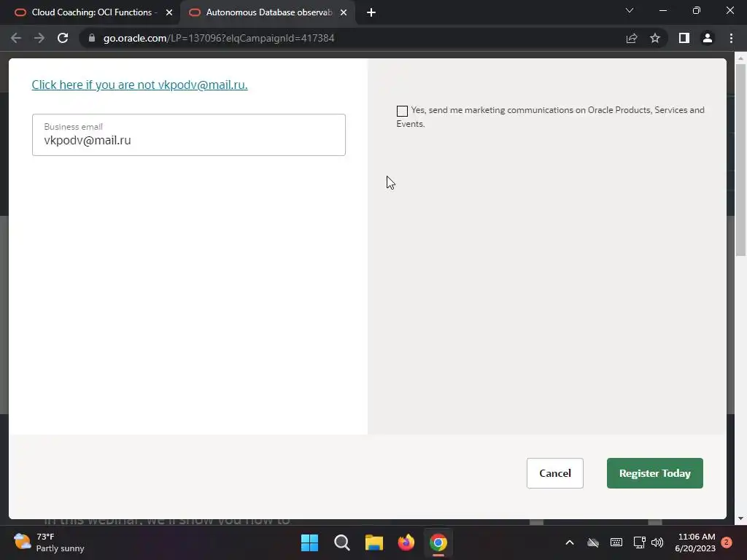
Task: Open taskbar Search
Action: [x=341, y=542]
